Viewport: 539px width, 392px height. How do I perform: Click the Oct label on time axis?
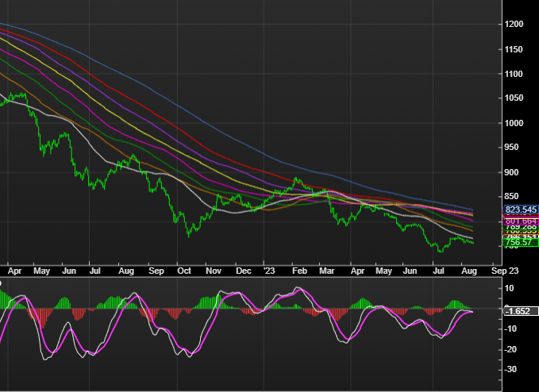coord(184,271)
